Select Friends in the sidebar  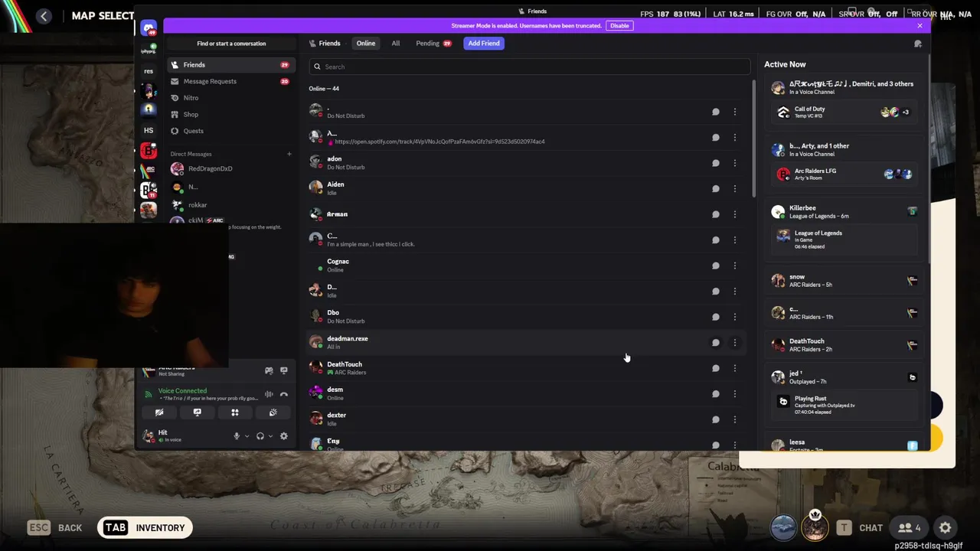click(x=231, y=65)
